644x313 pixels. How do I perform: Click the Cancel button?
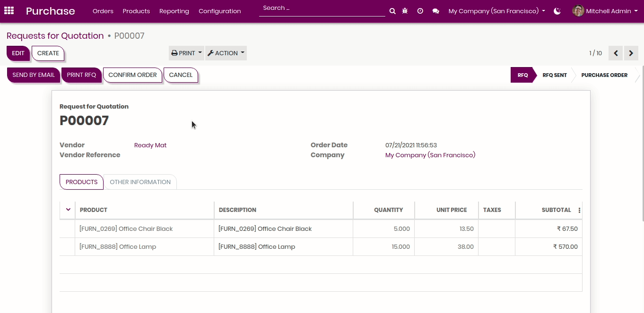181,75
